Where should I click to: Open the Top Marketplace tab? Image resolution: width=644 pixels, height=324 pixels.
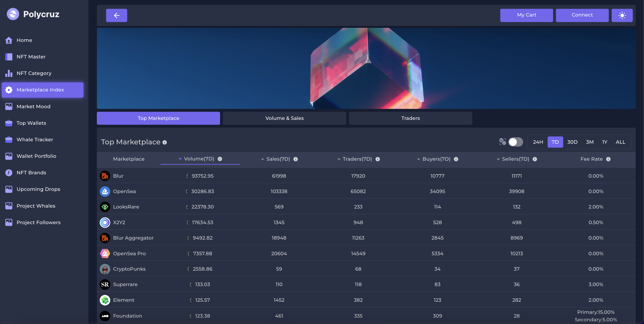pos(158,118)
